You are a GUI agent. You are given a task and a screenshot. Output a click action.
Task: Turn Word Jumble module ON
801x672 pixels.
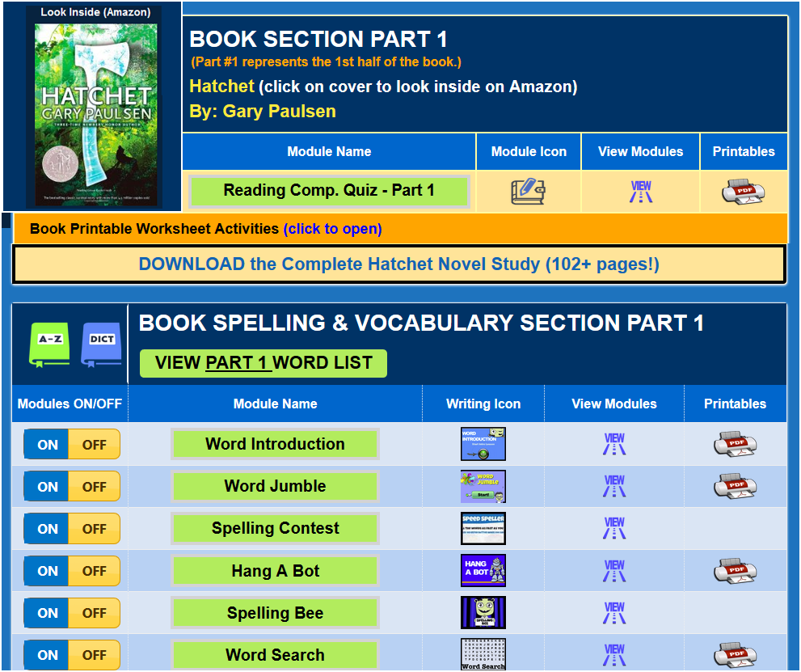click(47, 487)
